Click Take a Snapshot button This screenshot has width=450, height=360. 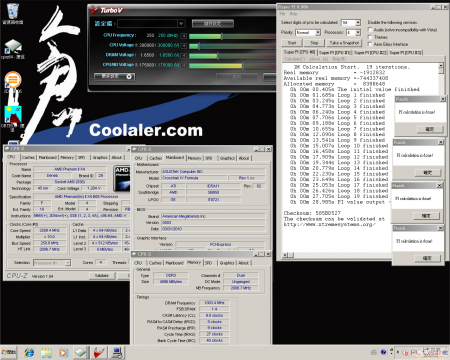pos(344,43)
